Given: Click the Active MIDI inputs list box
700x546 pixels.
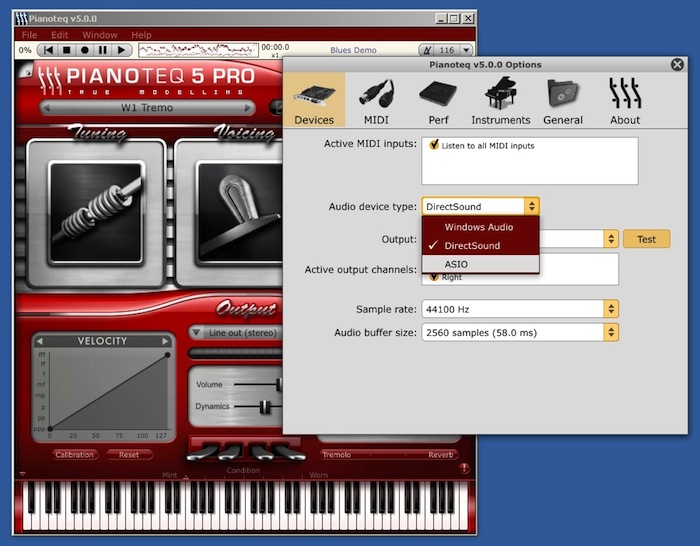Looking at the screenshot, I should (529, 161).
